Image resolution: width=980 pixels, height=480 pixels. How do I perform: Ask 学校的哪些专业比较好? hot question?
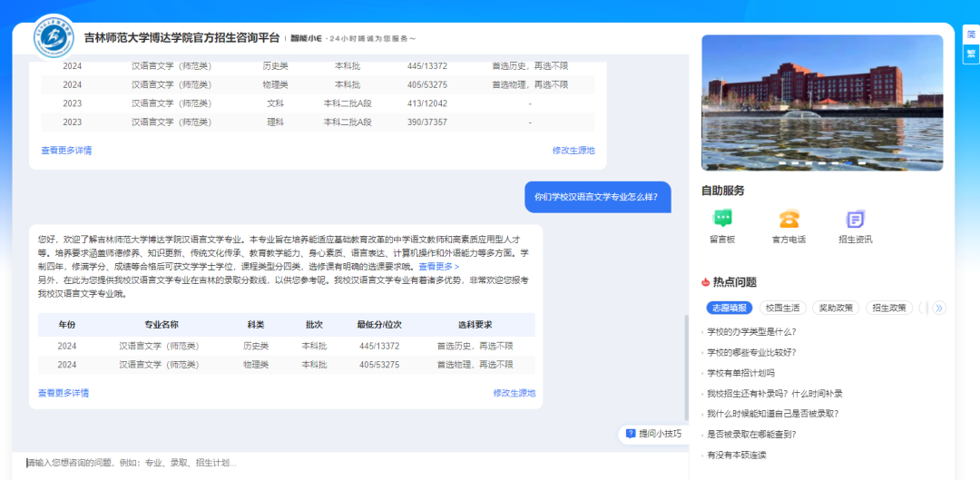pos(751,352)
